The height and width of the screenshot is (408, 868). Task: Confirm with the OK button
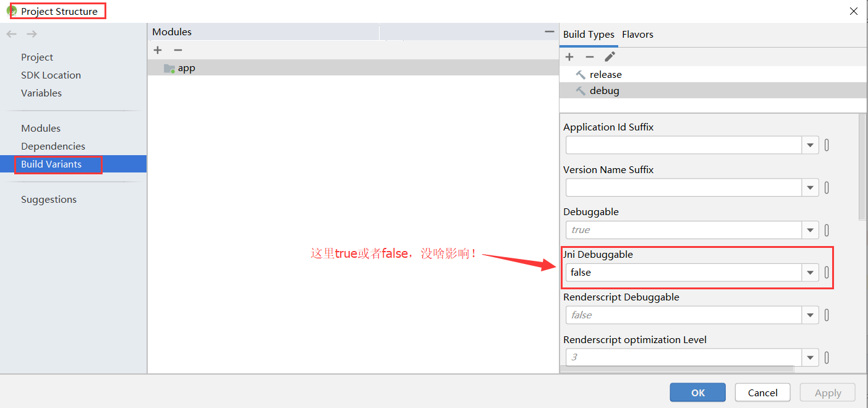(697, 393)
